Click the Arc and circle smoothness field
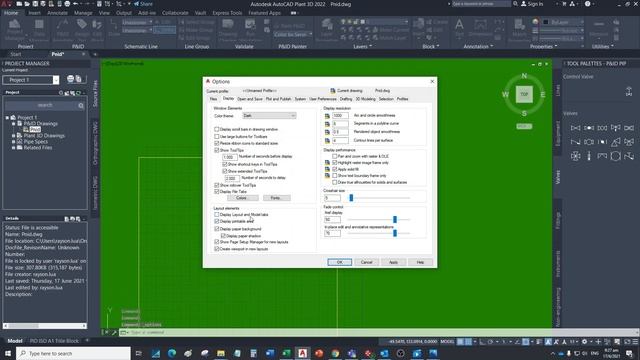The image size is (640, 360). [x=340, y=116]
